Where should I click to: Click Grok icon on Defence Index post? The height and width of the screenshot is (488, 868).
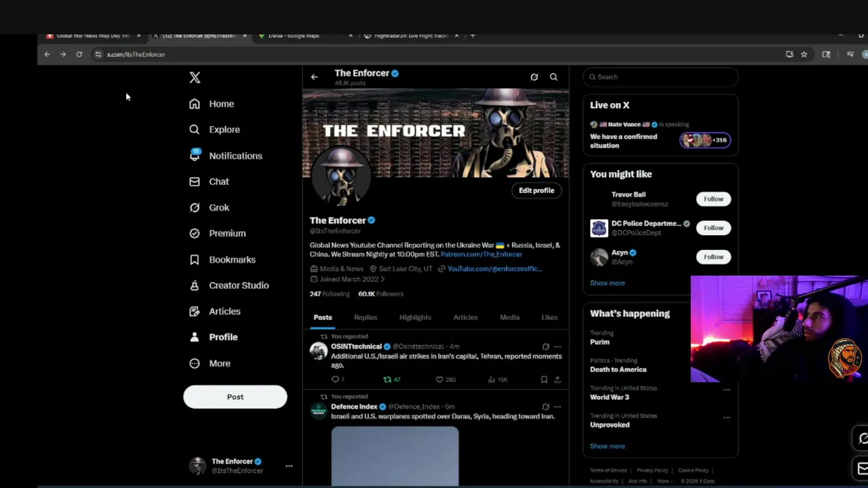pos(546,407)
